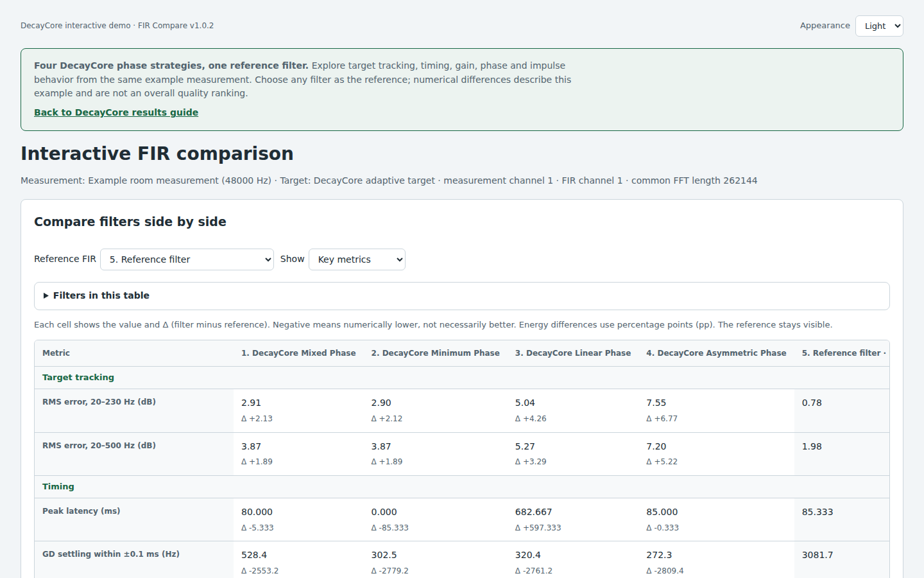Screen dimensions: 924x578
Task: Click the GD settling within ±0.1 ms label
Action: 111,554
